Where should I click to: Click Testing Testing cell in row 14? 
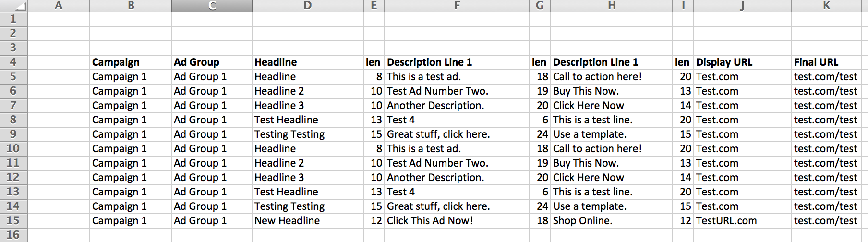pyautogui.click(x=308, y=206)
